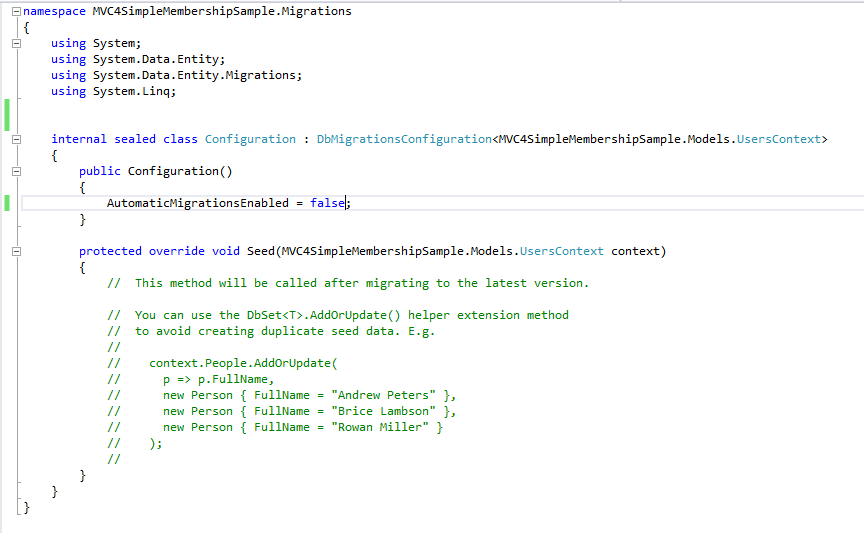Place cursor on the 'false' keyword value
The width and height of the screenshot is (864, 533).
pos(327,203)
